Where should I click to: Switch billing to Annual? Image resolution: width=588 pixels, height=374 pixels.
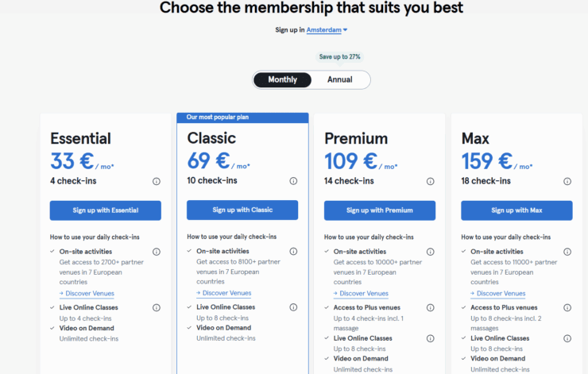[339, 79]
